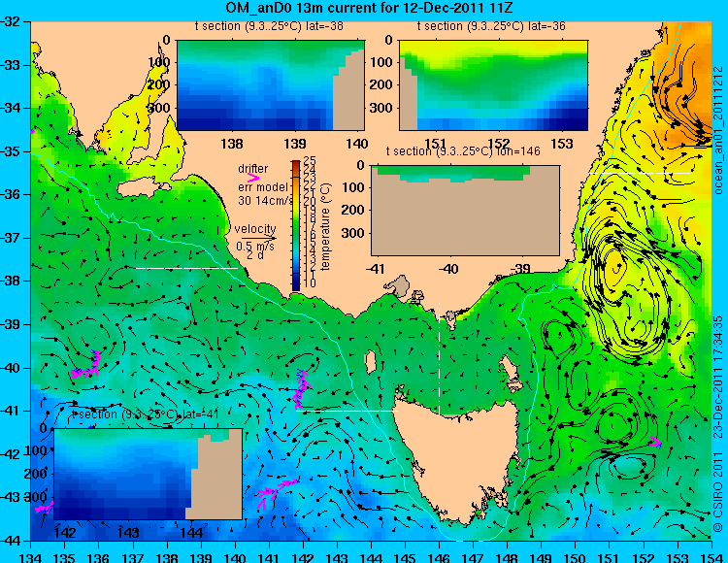Click the '200' depth label in lon=146 inset
The image size is (728, 563).
pyautogui.click(x=353, y=211)
